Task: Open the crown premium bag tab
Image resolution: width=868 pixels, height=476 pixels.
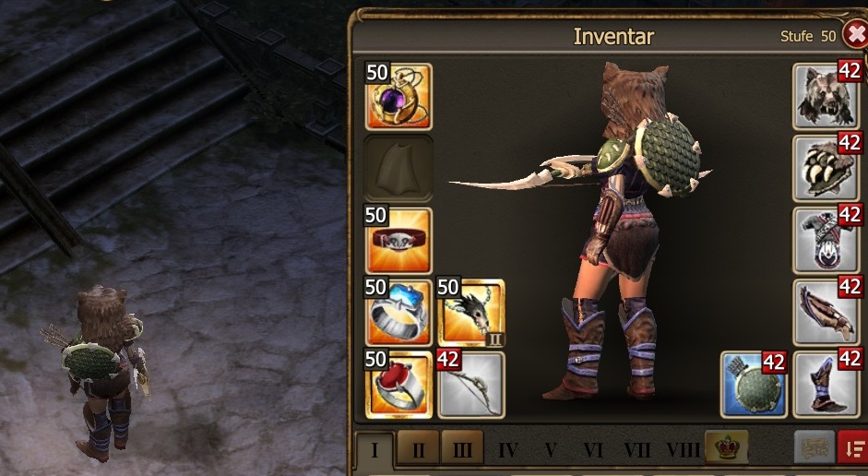Action: [x=726, y=447]
